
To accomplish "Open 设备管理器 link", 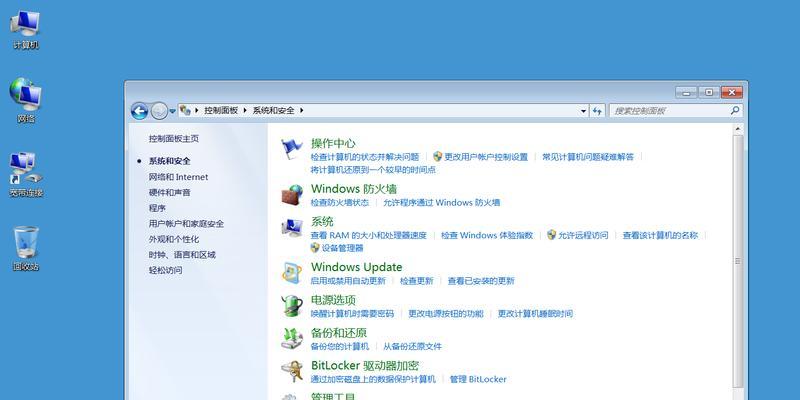I will coord(342,248).
